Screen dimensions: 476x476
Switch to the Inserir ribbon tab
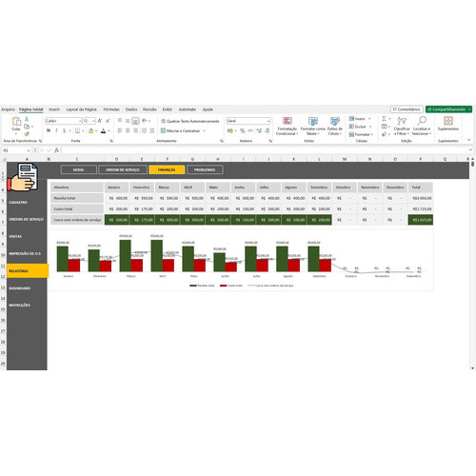pyautogui.click(x=54, y=109)
